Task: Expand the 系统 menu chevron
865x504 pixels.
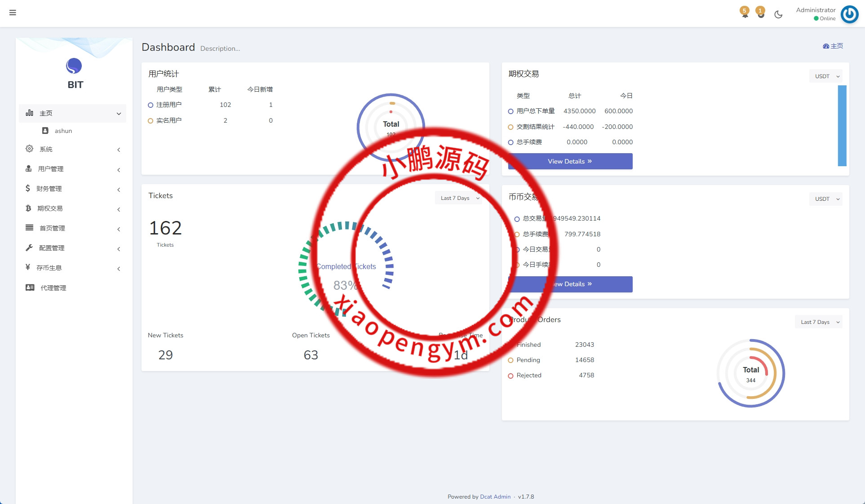Action: tap(119, 150)
